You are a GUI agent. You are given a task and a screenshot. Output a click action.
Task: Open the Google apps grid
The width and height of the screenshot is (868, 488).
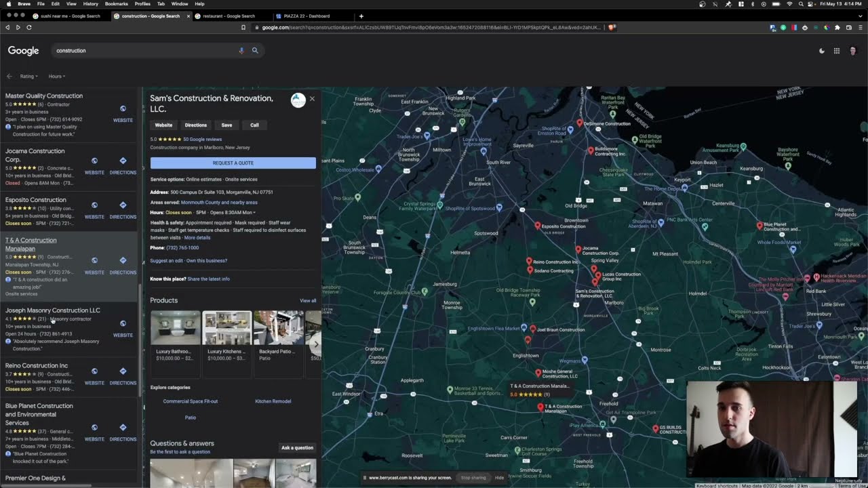(837, 51)
